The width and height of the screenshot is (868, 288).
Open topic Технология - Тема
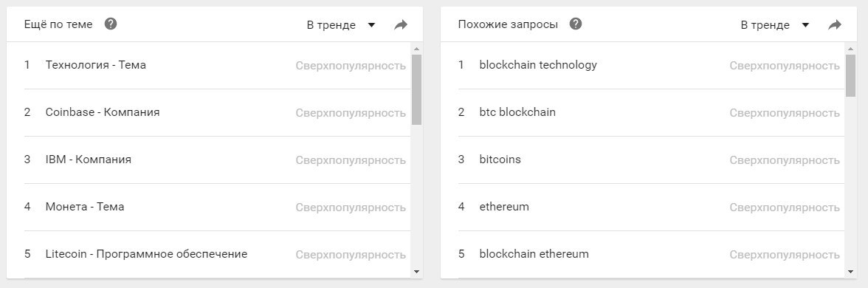[217, 65]
